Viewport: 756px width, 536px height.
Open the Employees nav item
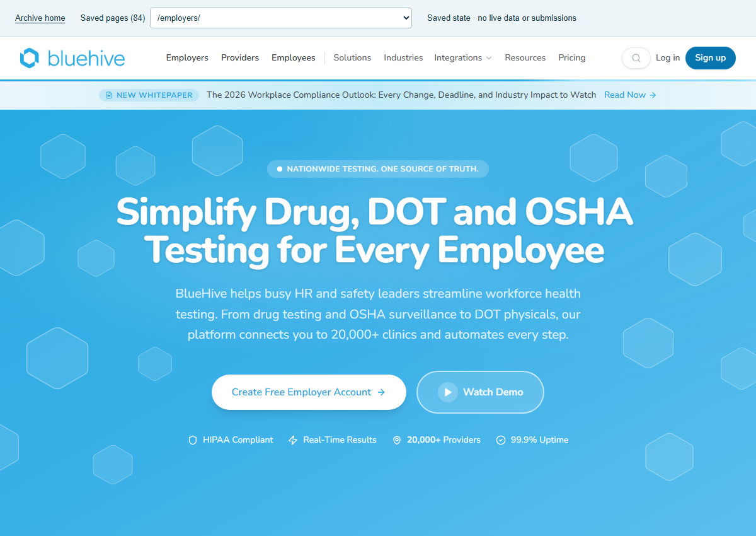(294, 58)
